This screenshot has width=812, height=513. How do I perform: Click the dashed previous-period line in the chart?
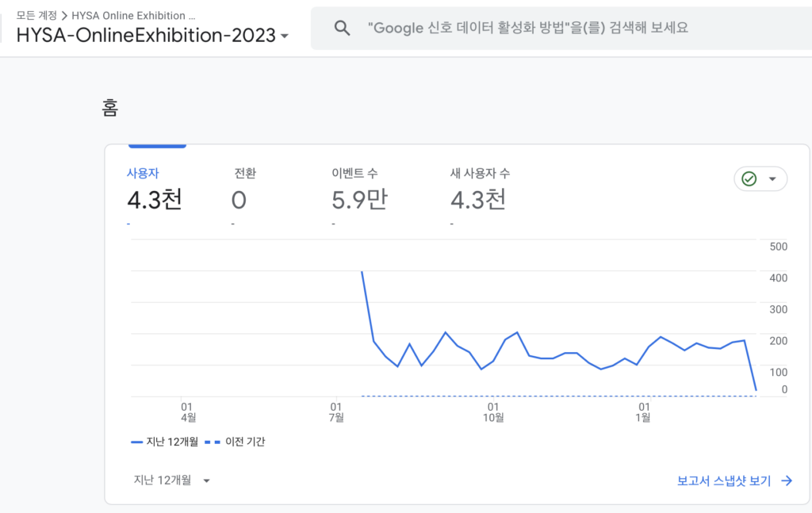click(x=555, y=396)
